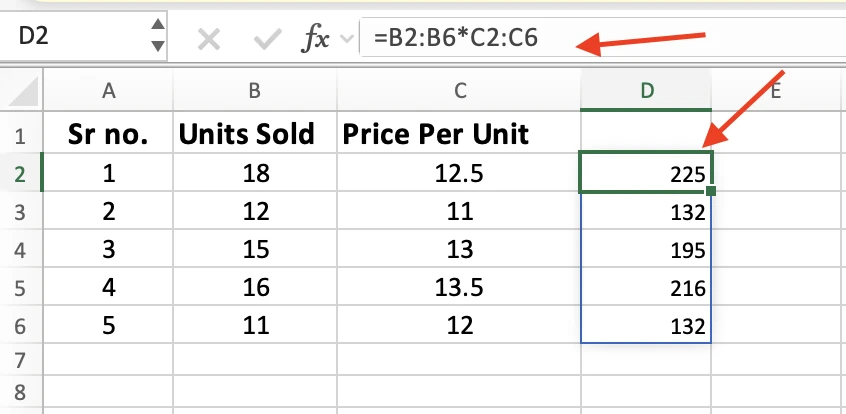The width and height of the screenshot is (846, 414).
Task: Click the Enter checkmark icon in formula bar
Action: click(267, 39)
